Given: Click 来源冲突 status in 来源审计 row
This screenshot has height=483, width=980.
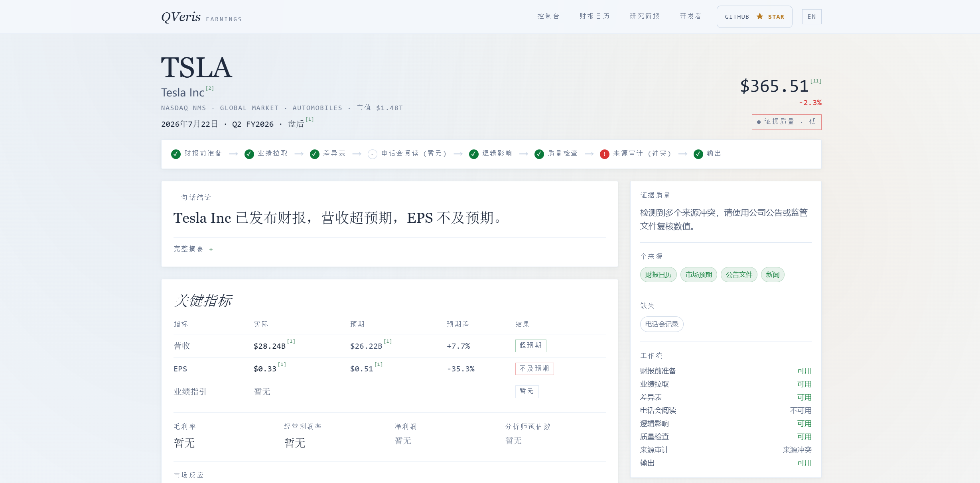Looking at the screenshot, I should click(797, 450).
